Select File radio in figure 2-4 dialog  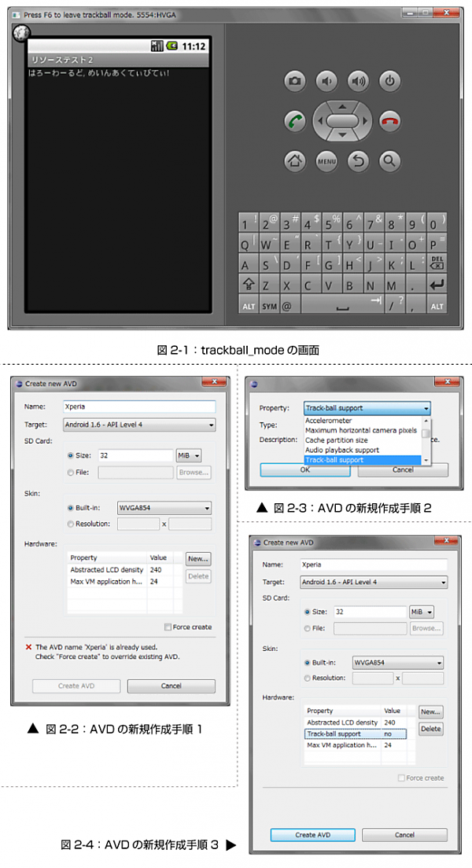307,628
